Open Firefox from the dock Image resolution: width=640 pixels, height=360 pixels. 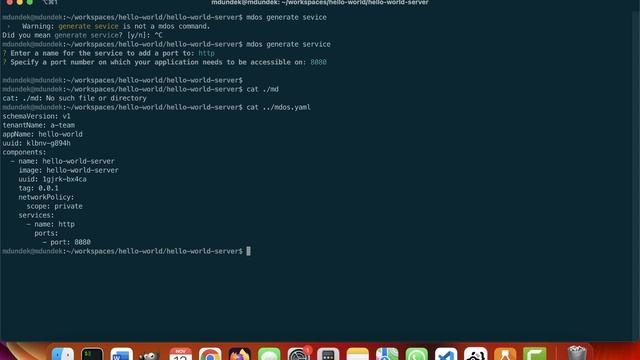[x=240, y=354]
